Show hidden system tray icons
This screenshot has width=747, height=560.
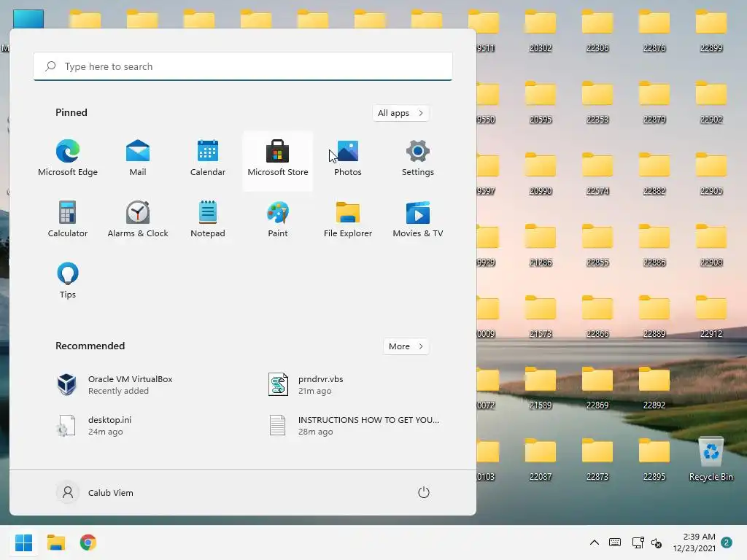(x=595, y=542)
